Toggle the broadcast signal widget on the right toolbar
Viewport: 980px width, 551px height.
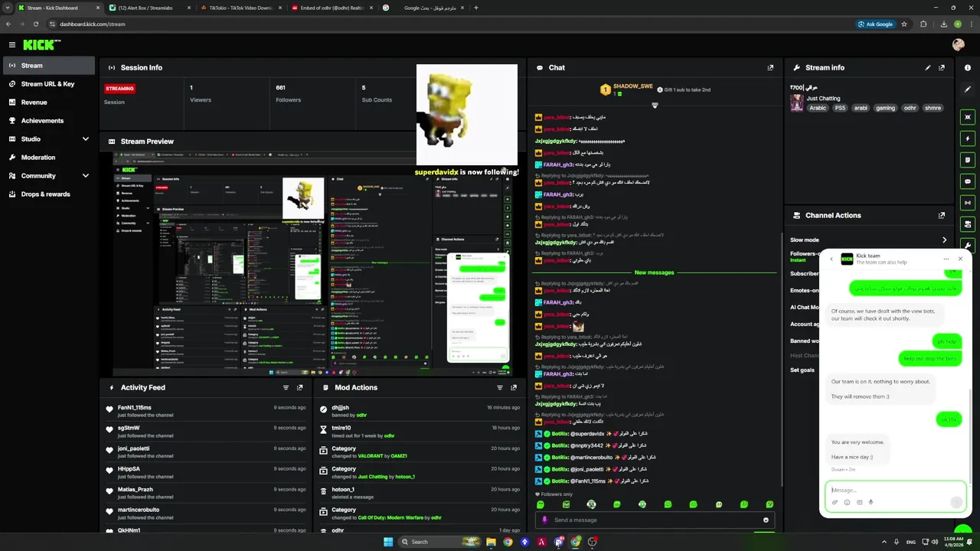968,203
